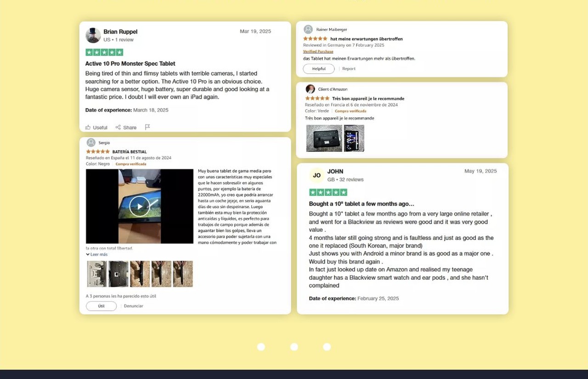588x379 pixels.
Task: Click the heading Bought a 10" tablet a few months ago…
Action: click(362, 204)
